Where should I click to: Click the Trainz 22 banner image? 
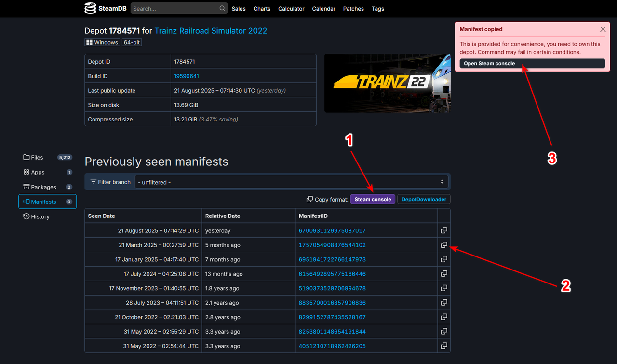pos(388,83)
